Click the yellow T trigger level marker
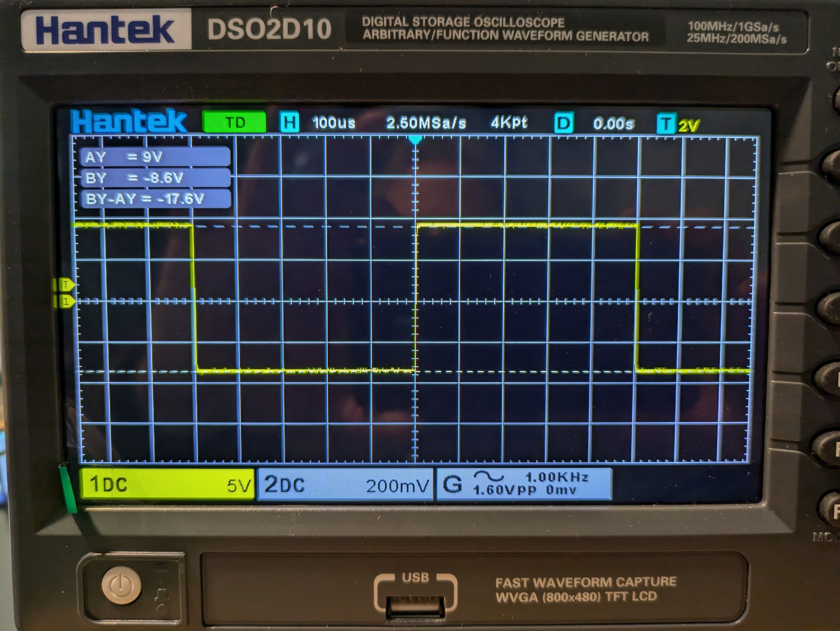 coord(66,284)
